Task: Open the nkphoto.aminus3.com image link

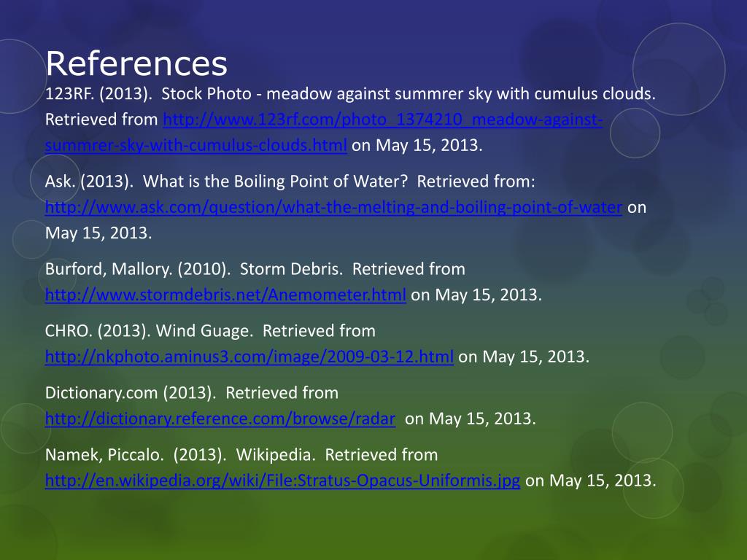Action: pos(249,357)
